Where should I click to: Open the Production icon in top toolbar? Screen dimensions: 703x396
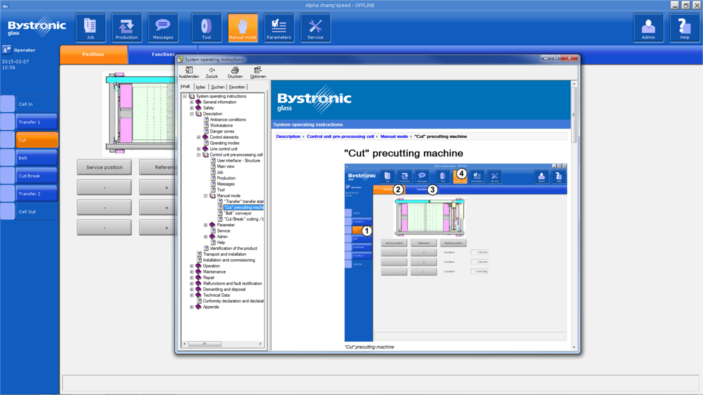(126, 28)
